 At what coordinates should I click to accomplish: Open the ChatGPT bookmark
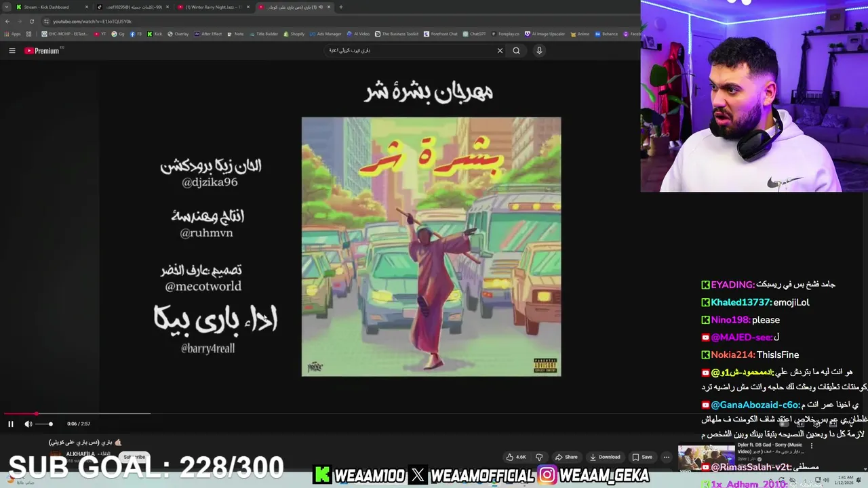pos(474,34)
